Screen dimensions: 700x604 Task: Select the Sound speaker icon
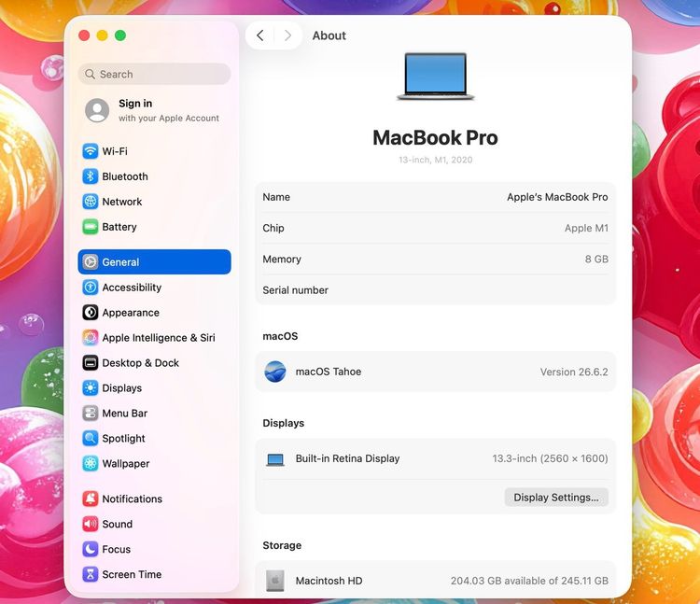[x=91, y=524]
